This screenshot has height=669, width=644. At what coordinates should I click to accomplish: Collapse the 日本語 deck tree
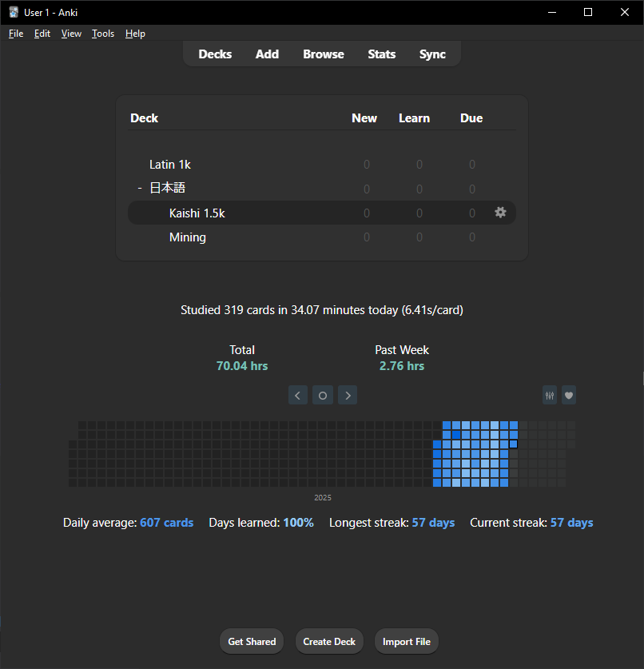click(x=140, y=188)
